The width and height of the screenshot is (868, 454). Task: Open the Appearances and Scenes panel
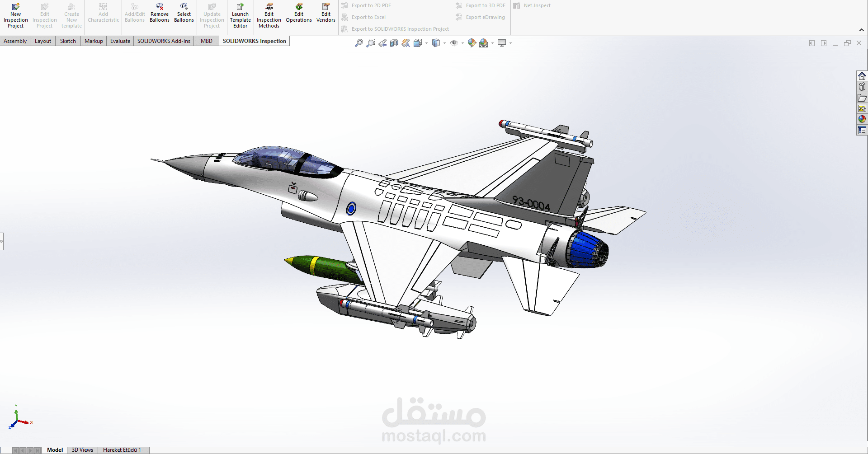point(863,119)
